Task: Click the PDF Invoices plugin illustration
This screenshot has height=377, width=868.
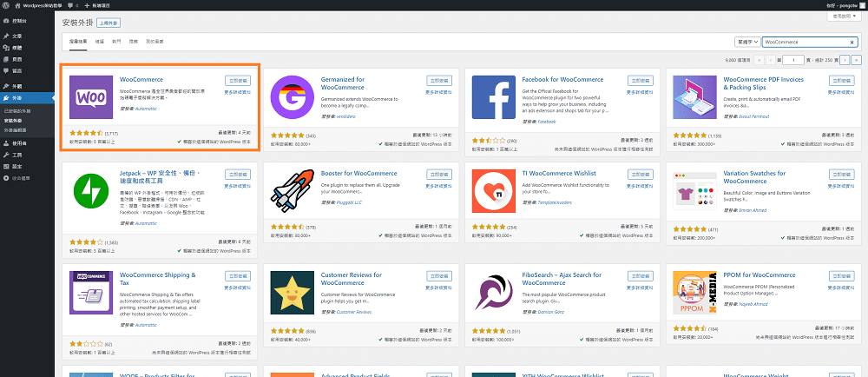Action: click(x=694, y=97)
